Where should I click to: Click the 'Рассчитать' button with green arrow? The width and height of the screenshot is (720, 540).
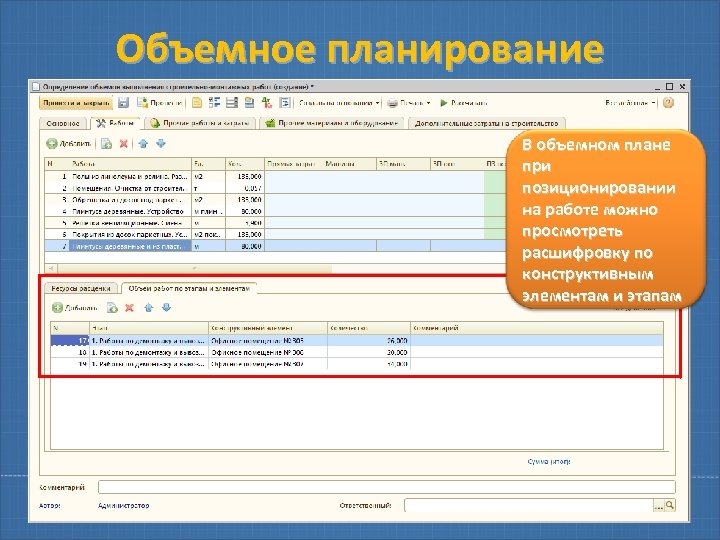(x=464, y=103)
